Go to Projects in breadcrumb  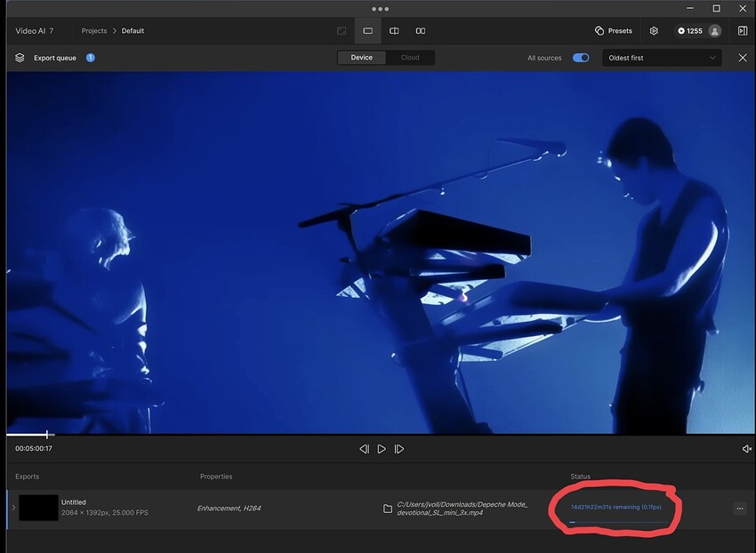coord(94,31)
